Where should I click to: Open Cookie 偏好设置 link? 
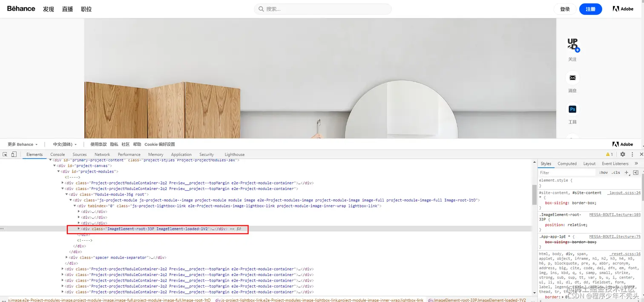click(160, 144)
